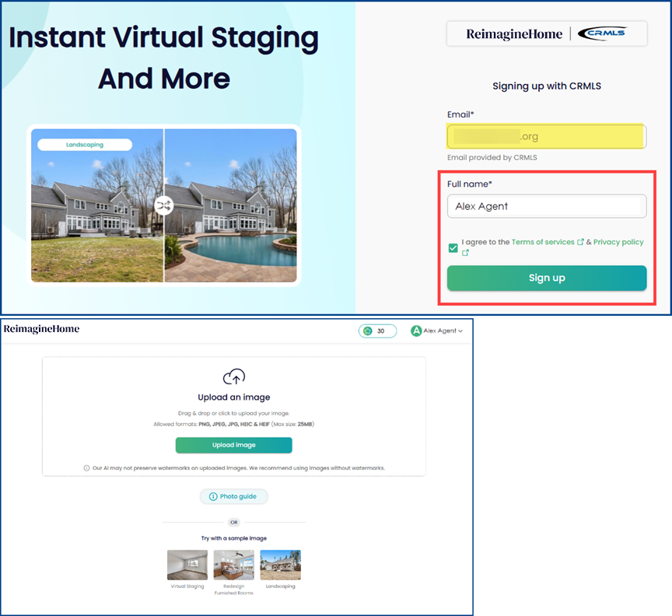Open the Photo guide button
Viewport: 672px width, 616px height.
click(x=233, y=496)
